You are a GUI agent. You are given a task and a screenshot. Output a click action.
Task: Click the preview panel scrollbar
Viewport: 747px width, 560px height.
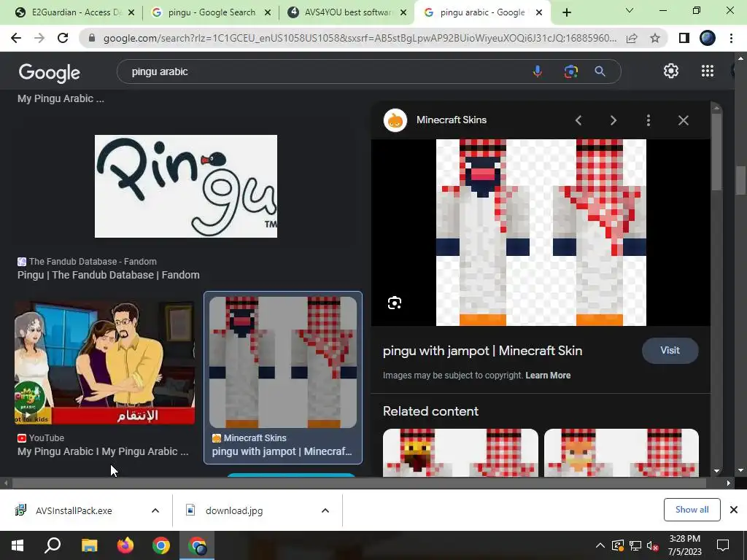716,152
